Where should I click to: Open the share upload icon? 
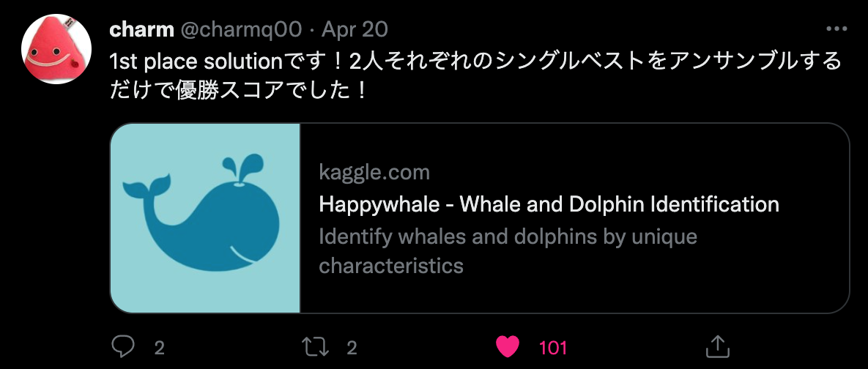[718, 347]
